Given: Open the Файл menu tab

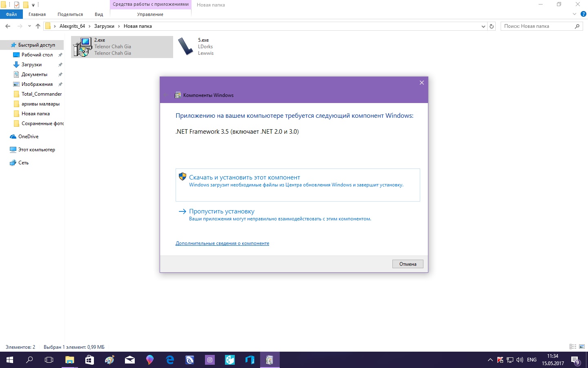Looking at the screenshot, I should pos(11,14).
